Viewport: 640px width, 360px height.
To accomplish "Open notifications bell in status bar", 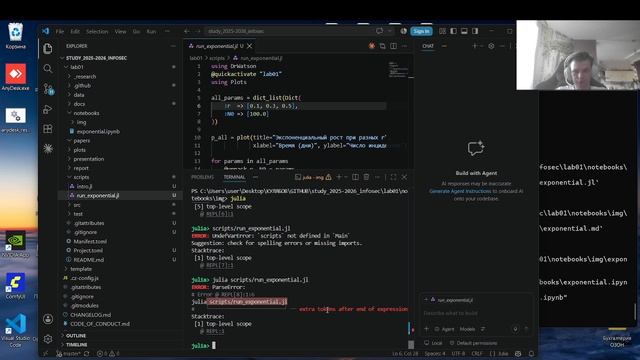I will (x=531, y=353).
